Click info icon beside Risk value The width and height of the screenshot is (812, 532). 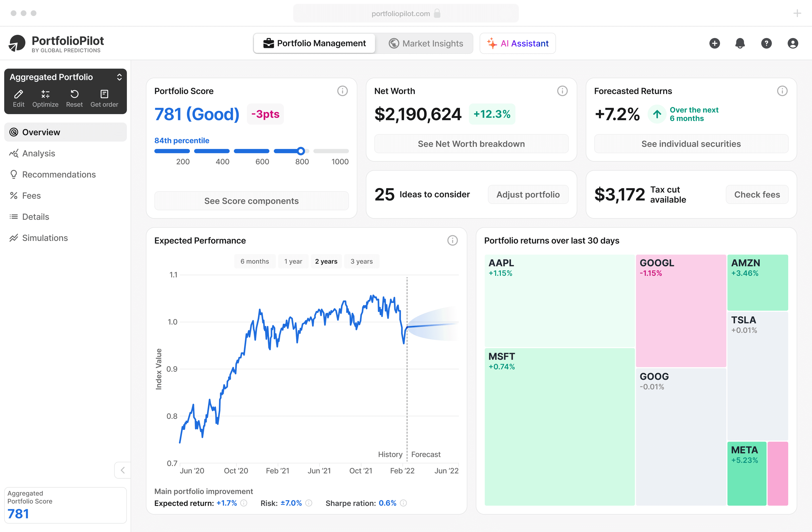pyautogui.click(x=309, y=503)
